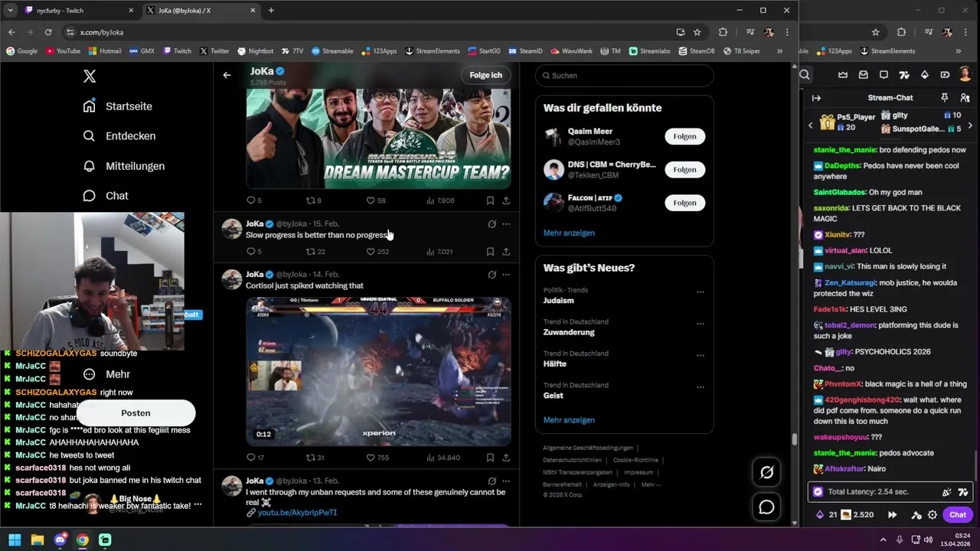Viewport: 980px width, 551px height.
Task: Open options for Zuwanderung trend
Action: pyautogui.click(x=700, y=324)
